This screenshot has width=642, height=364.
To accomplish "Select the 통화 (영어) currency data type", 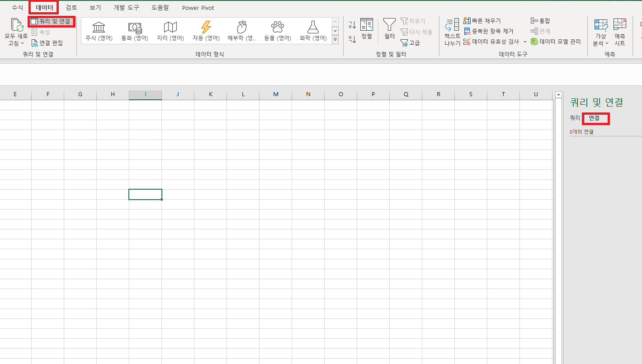I will coord(135,31).
